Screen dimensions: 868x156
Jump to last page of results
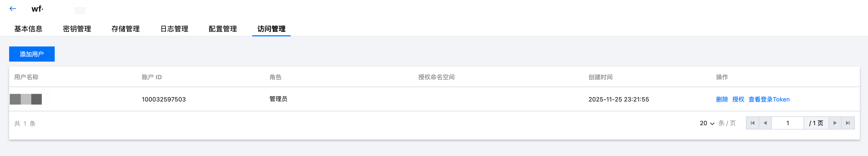click(x=848, y=123)
